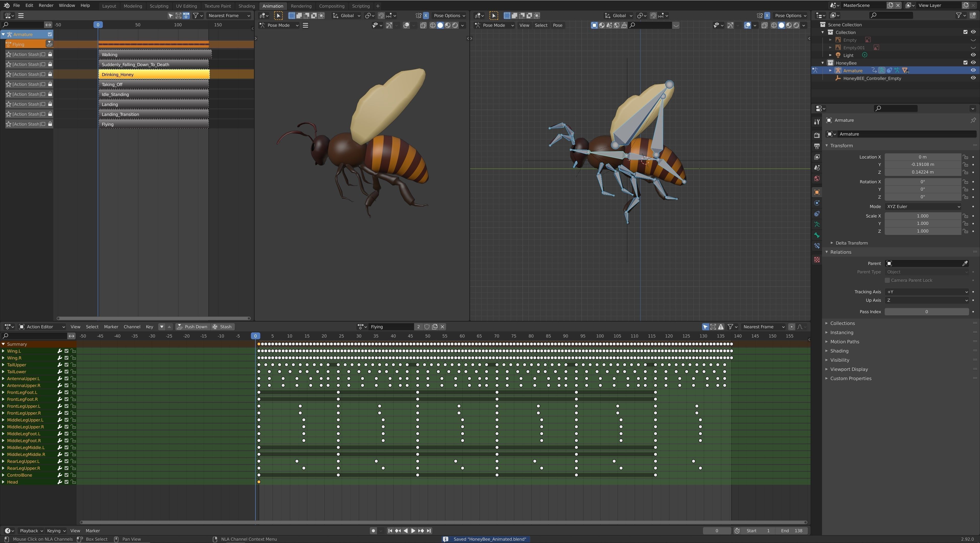Jump to the start frame
980x543 pixels.
coord(390,530)
